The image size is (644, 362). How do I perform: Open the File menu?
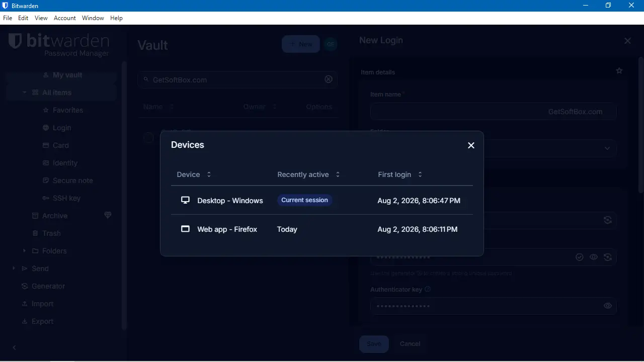click(x=8, y=18)
